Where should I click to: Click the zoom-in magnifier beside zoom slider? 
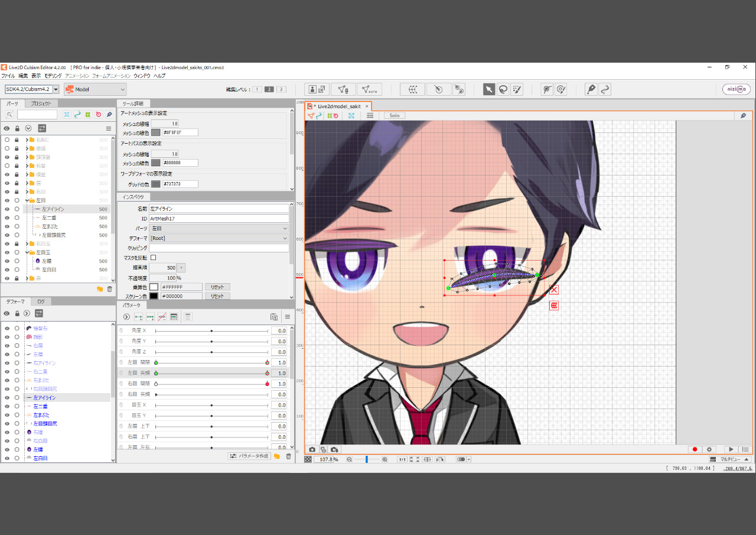click(x=384, y=459)
